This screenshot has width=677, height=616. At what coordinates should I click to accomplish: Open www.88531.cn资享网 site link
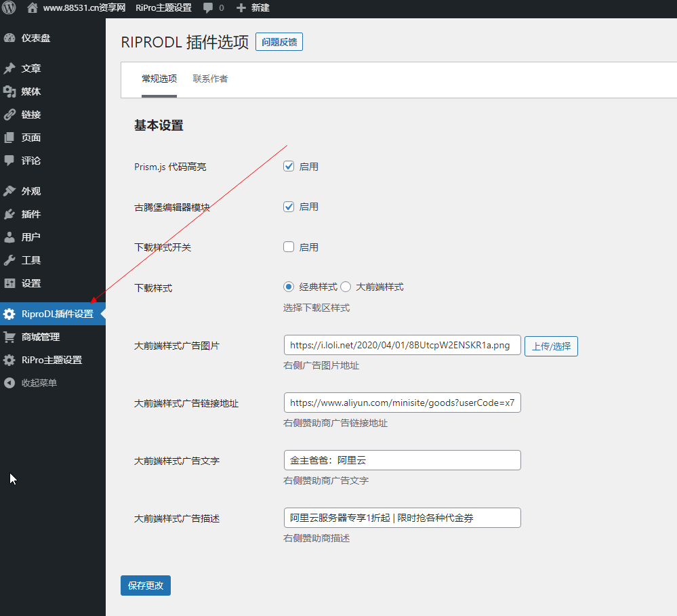coord(84,7)
